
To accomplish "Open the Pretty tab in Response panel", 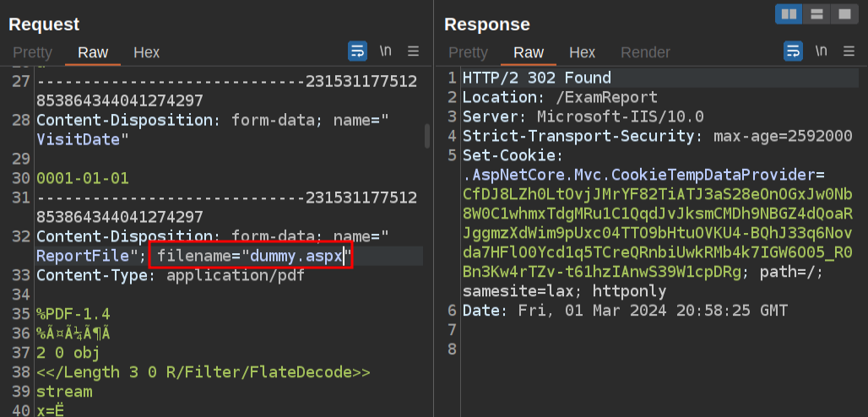I will click(468, 52).
